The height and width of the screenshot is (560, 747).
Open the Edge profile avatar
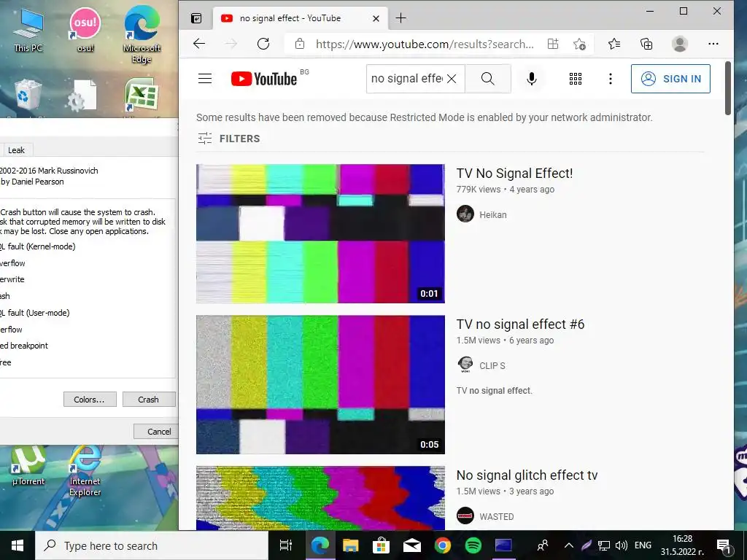680,44
